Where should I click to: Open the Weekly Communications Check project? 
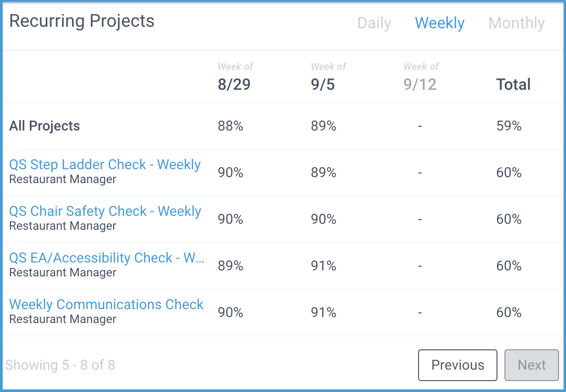(x=106, y=304)
